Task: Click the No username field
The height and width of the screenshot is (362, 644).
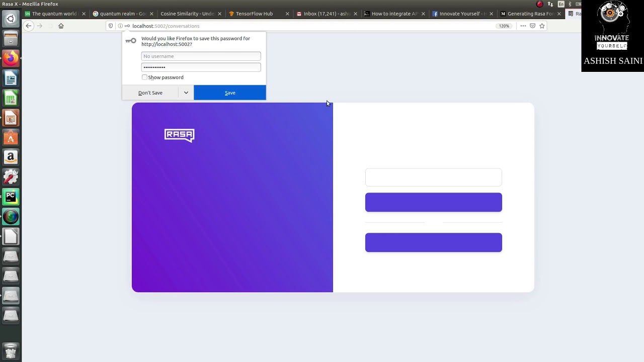Action: point(201,56)
